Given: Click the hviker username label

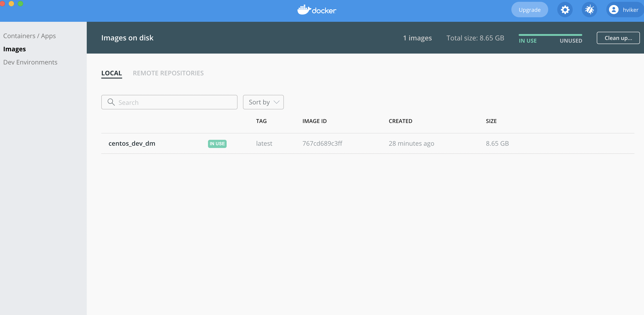Looking at the screenshot, I should coord(630,10).
